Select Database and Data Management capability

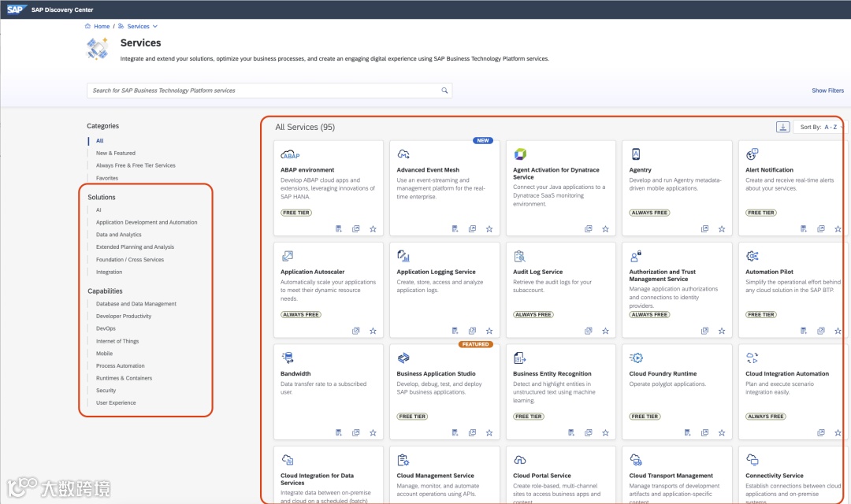click(136, 304)
